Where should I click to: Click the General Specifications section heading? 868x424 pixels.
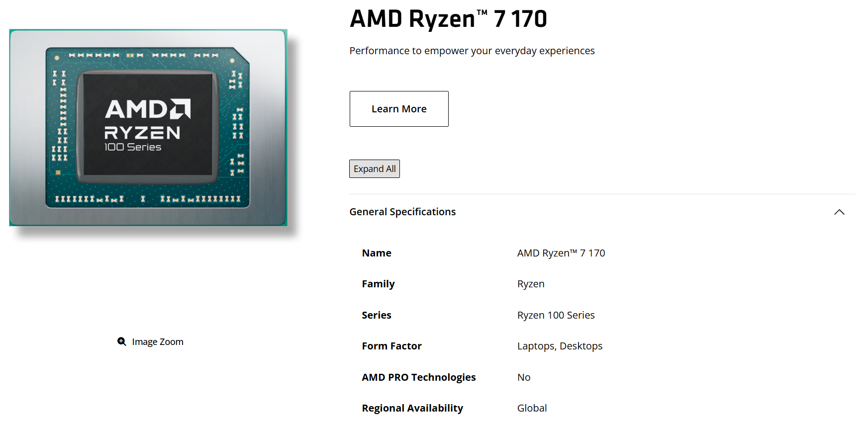pyautogui.click(x=402, y=212)
